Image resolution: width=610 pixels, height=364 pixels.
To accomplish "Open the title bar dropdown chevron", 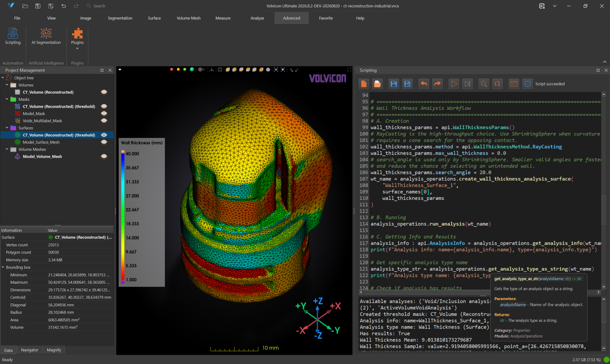I will tap(555, 6).
